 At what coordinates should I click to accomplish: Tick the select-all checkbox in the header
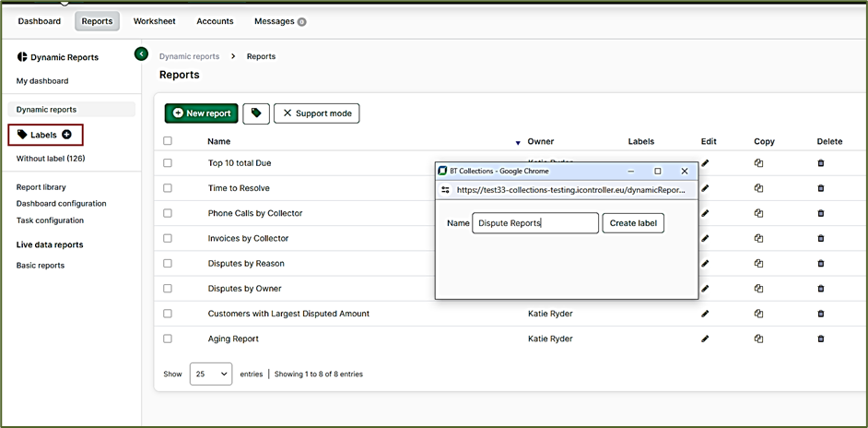point(168,141)
